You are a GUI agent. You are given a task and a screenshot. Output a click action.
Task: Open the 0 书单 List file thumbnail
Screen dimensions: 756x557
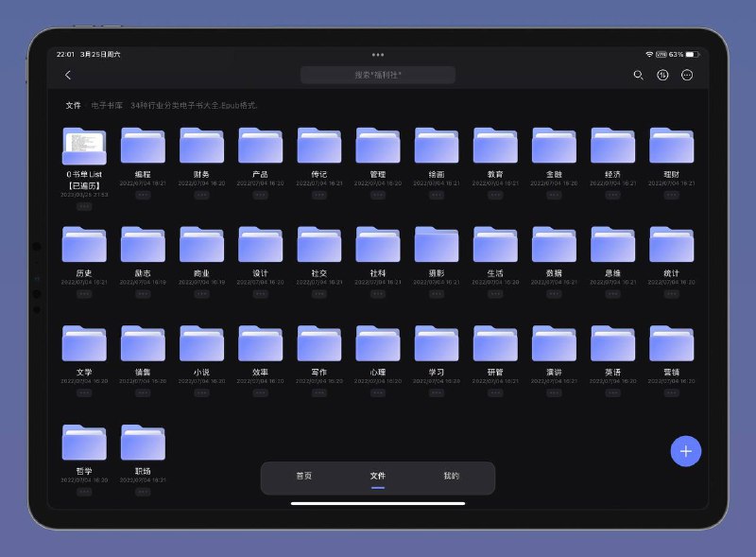click(x=84, y=146)
